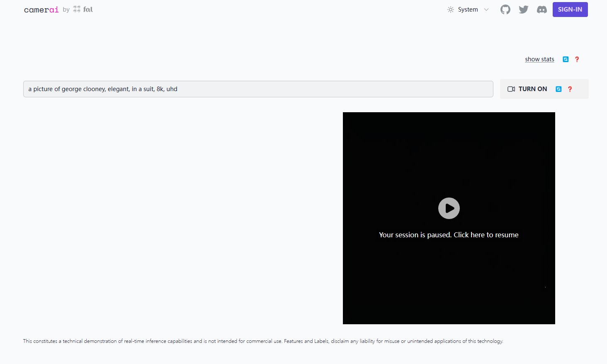Click blue refresh icon beside show stats
Screen dimensions: 607x364
tap(566, 59)
